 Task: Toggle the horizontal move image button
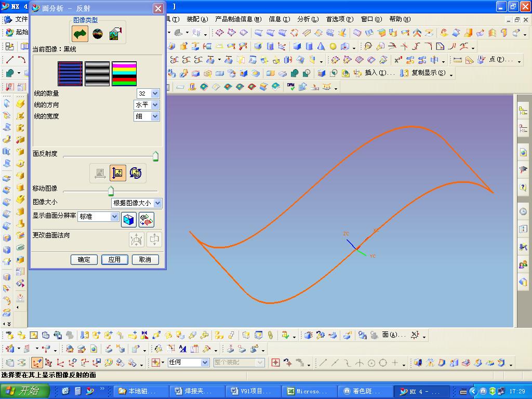point(100,173)
